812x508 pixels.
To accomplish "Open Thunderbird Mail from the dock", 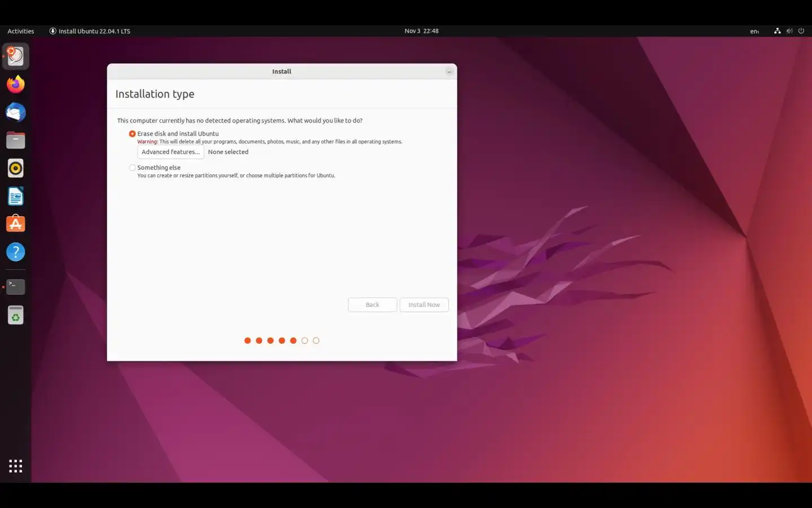I will tap(15, 112).
